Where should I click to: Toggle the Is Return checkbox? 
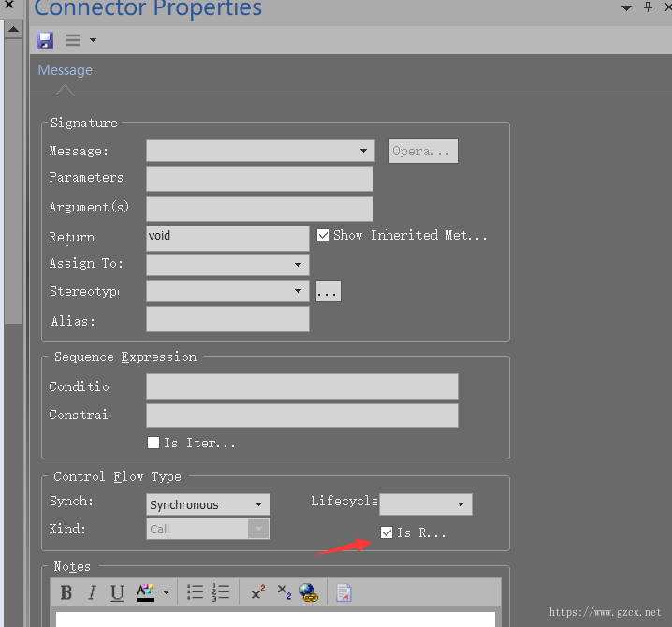coord(387,532)
